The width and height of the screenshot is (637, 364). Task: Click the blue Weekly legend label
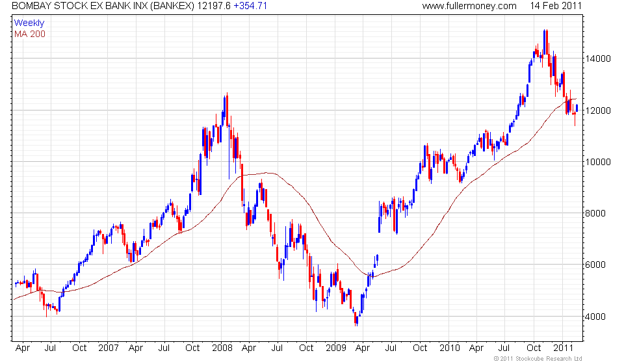pyautogui.click(x=29, y=23)
